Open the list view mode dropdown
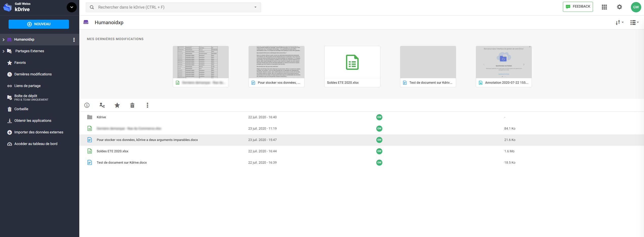 pos(634,22)
